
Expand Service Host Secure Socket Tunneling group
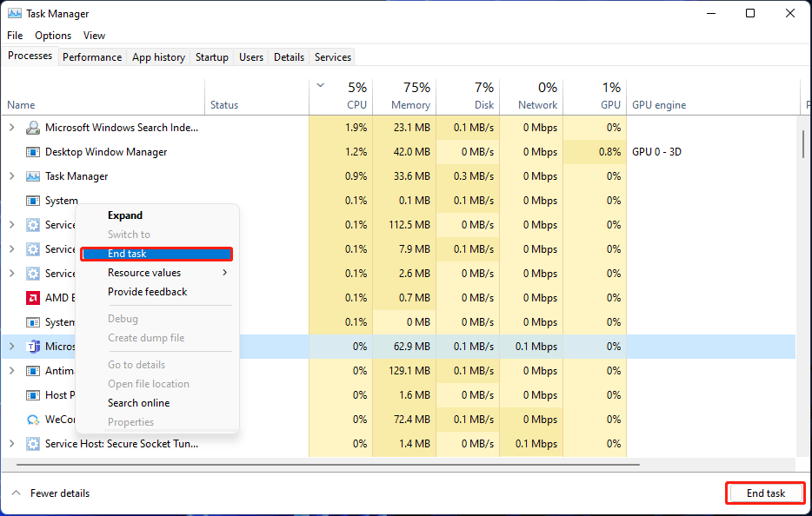(x=12, y=444)
